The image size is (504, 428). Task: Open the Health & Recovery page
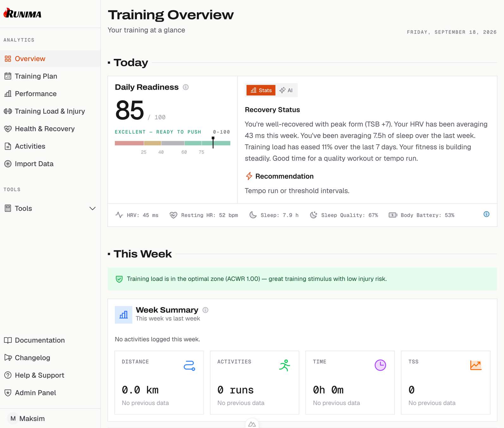50,129
